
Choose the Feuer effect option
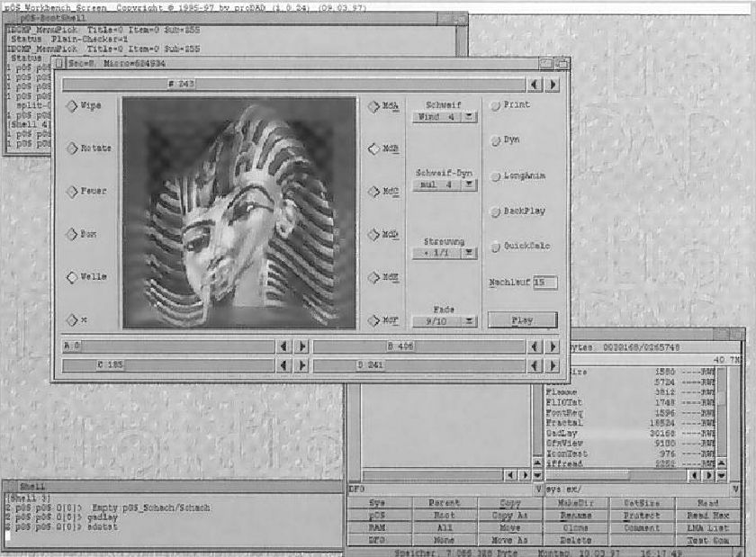point(86,191)
